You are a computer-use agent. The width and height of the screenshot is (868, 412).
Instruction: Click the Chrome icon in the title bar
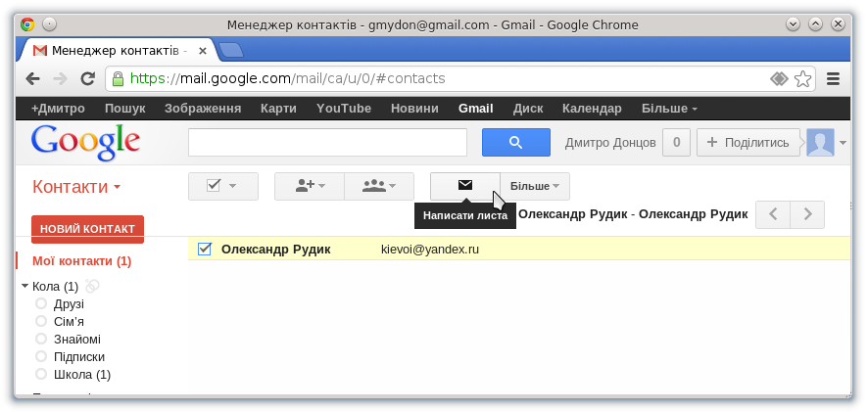coord(27,24)
